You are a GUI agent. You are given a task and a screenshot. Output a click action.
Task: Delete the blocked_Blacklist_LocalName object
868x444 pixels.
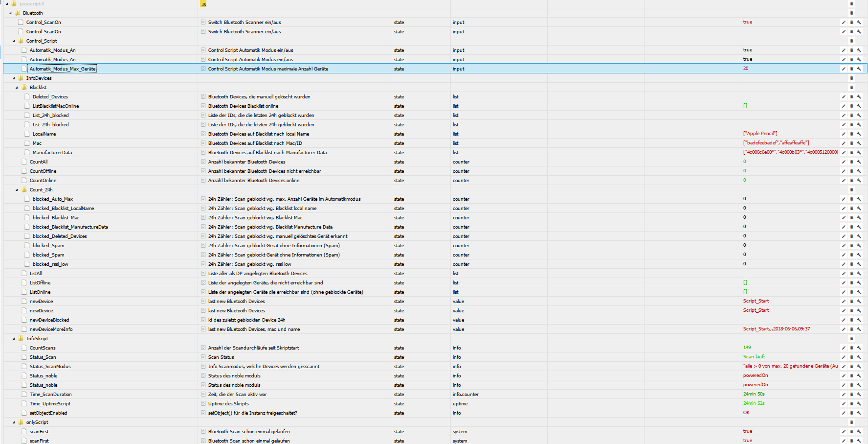pyautogui.click(x=851, y=209)
